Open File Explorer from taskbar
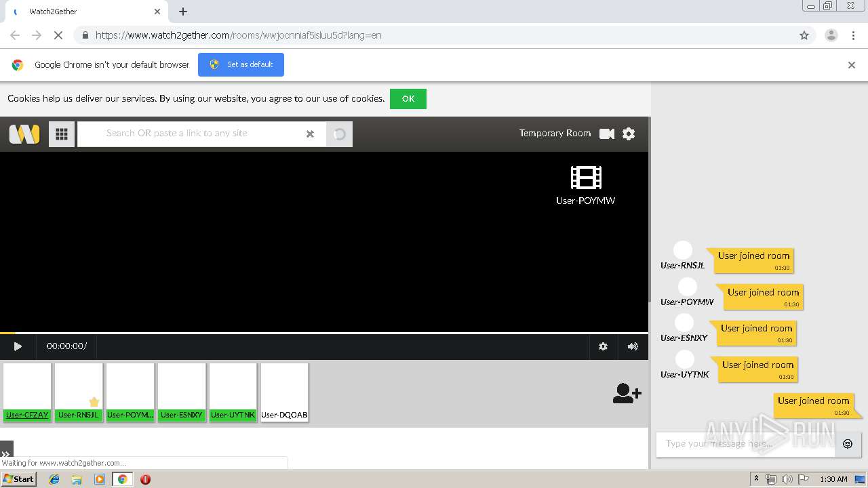The image size is (868, 488). click(77, 479)
